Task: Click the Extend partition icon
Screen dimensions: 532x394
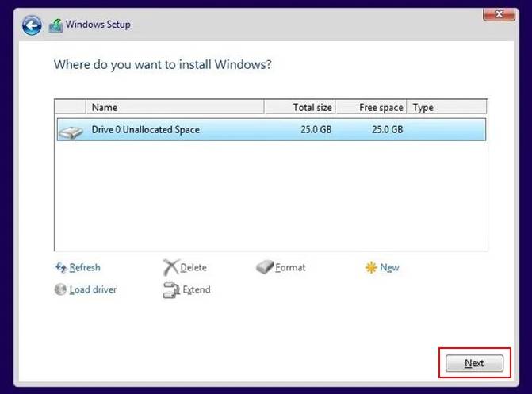Action: (x=171, y=290)
